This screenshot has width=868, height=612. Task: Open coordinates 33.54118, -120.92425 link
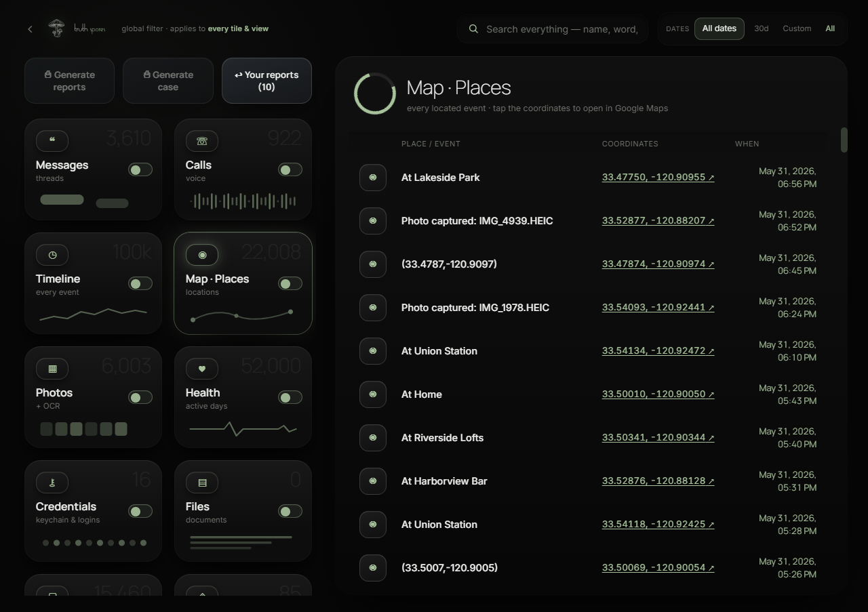coord(658,525)
